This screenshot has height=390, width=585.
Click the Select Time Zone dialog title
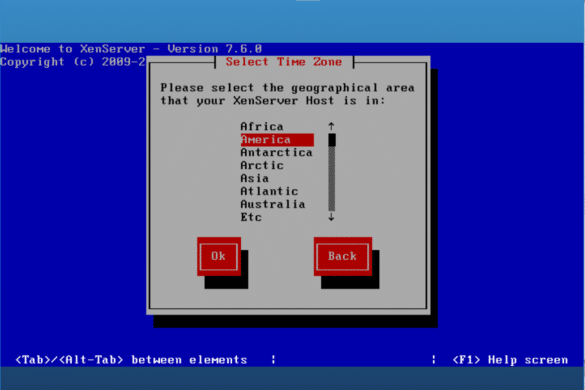coord(284,62)
